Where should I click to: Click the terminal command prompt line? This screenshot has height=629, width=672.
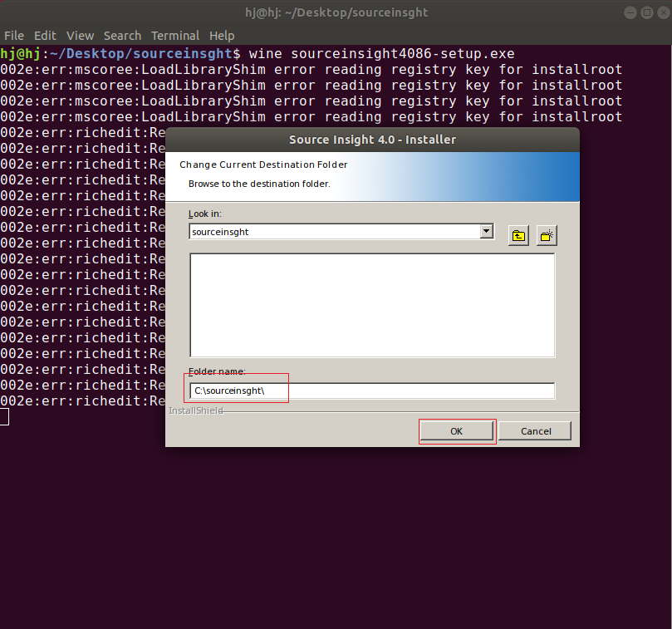click(x=249, y=53)
